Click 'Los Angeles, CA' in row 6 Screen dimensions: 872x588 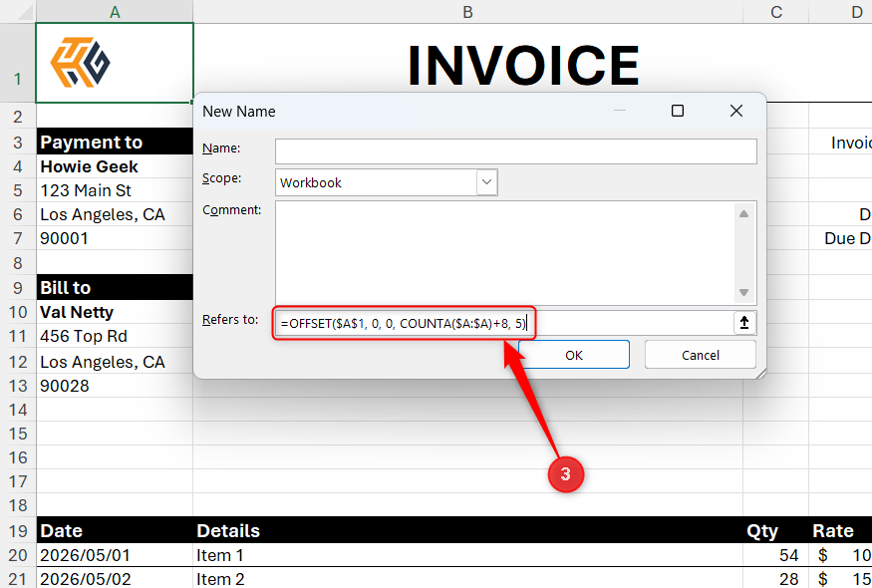click(x=115, y=214)
